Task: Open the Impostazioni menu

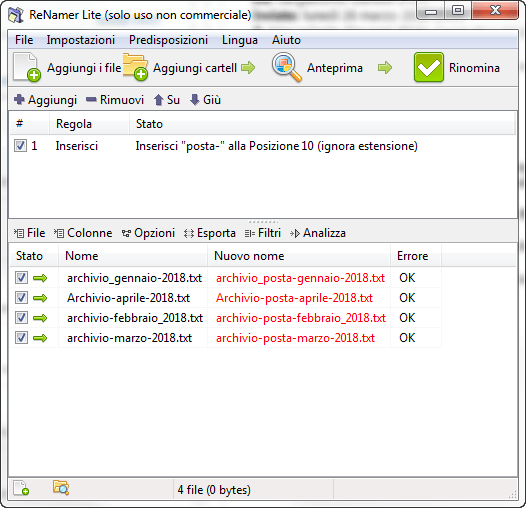Action: [x=81, y=40]
